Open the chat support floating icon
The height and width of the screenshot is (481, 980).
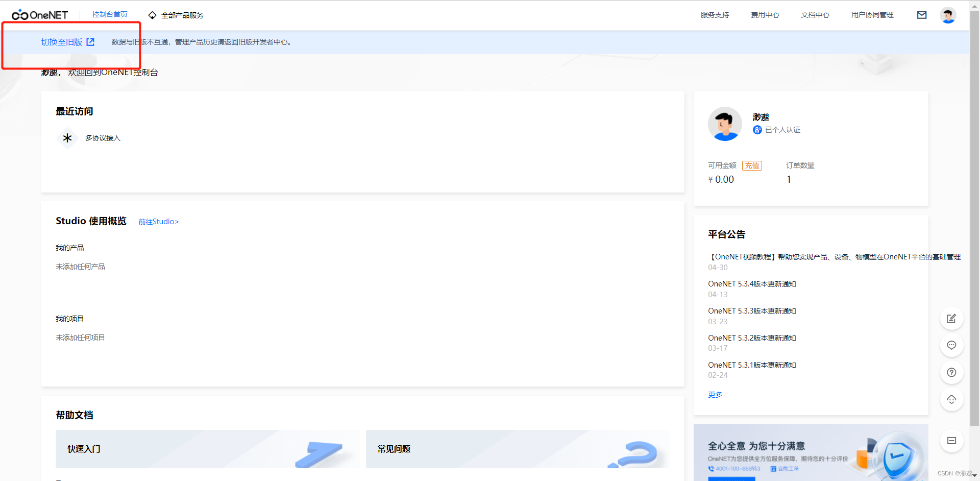[951, 345]
